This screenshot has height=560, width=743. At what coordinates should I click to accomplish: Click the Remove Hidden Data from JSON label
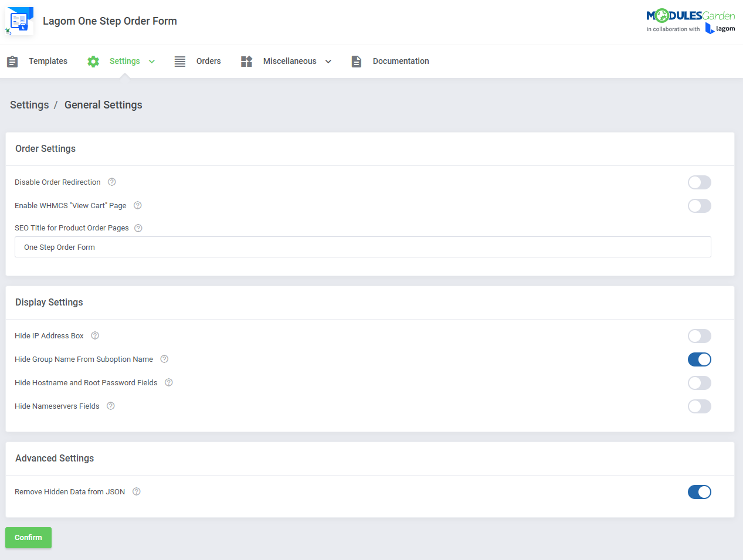pos(70,492)
